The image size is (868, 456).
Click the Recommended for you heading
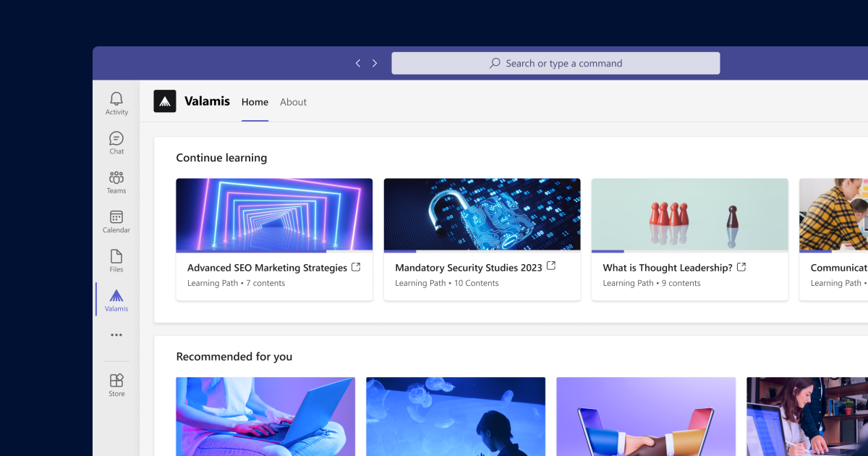234,356
